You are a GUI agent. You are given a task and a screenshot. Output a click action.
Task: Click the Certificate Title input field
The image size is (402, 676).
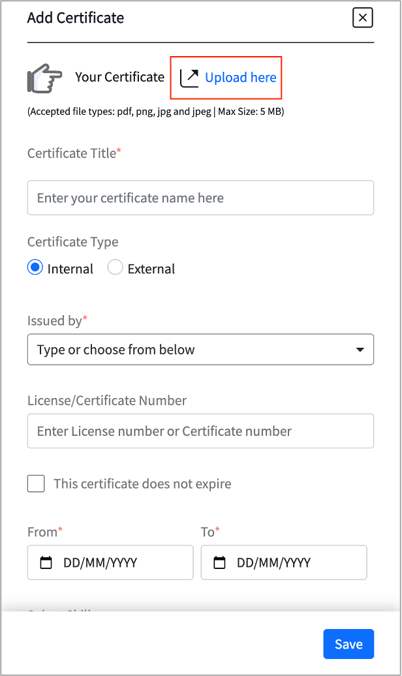tap(201, 198)
